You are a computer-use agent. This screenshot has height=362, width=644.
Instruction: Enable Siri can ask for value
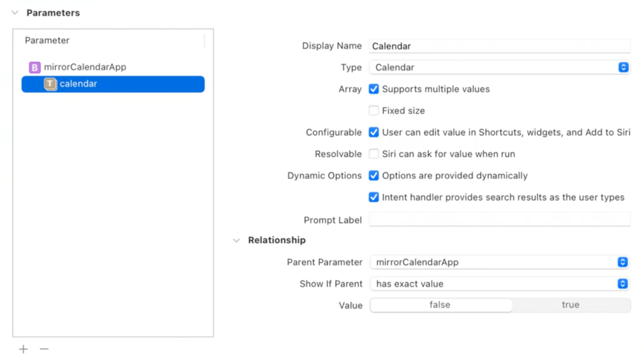click(x=374, y=154)
